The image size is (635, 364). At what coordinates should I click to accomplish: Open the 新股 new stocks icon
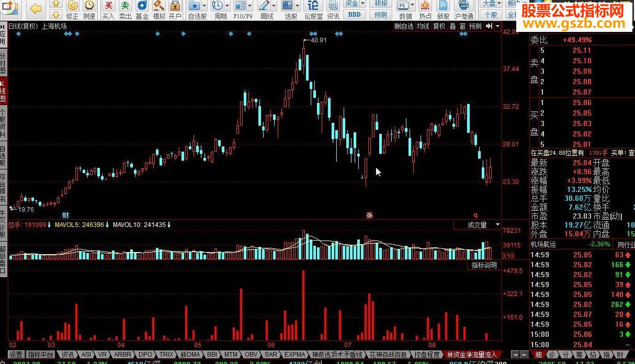coord(443,5)
